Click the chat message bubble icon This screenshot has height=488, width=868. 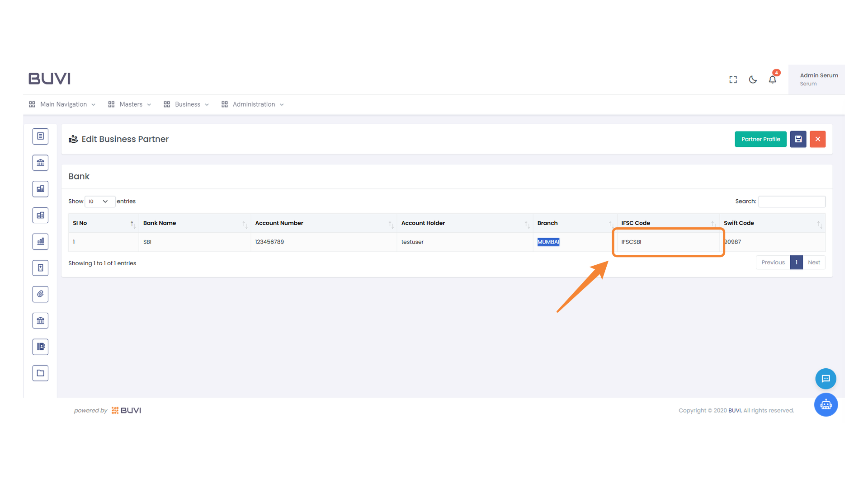(826, 379)
